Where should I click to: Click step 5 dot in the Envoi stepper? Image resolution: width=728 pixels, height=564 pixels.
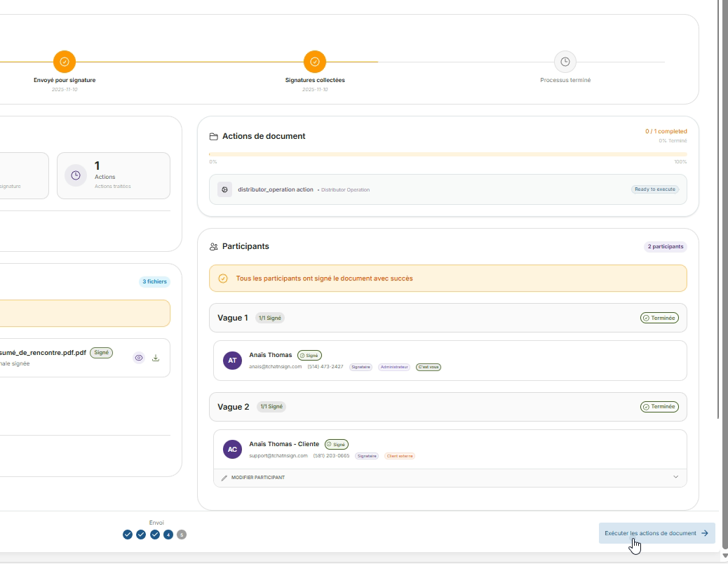[x=182, y=535]
